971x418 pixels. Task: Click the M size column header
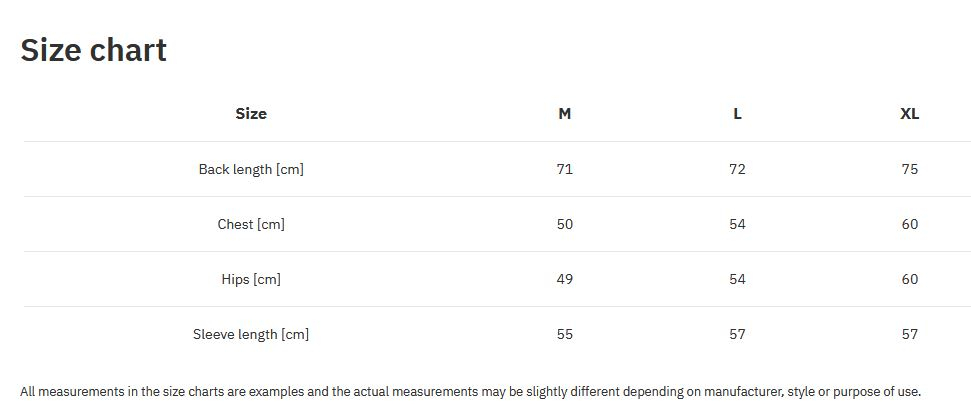(565, 114)
